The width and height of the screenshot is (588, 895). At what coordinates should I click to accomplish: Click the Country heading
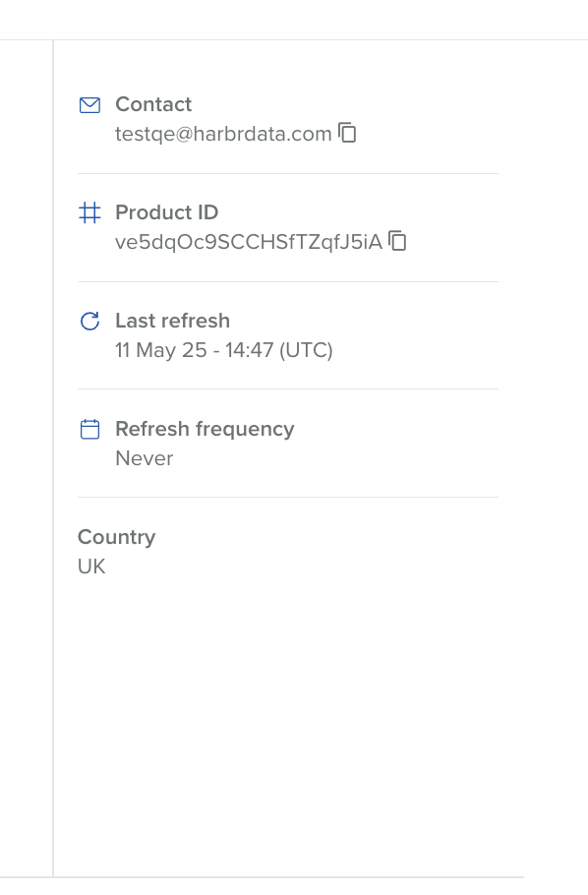(116, 537)
